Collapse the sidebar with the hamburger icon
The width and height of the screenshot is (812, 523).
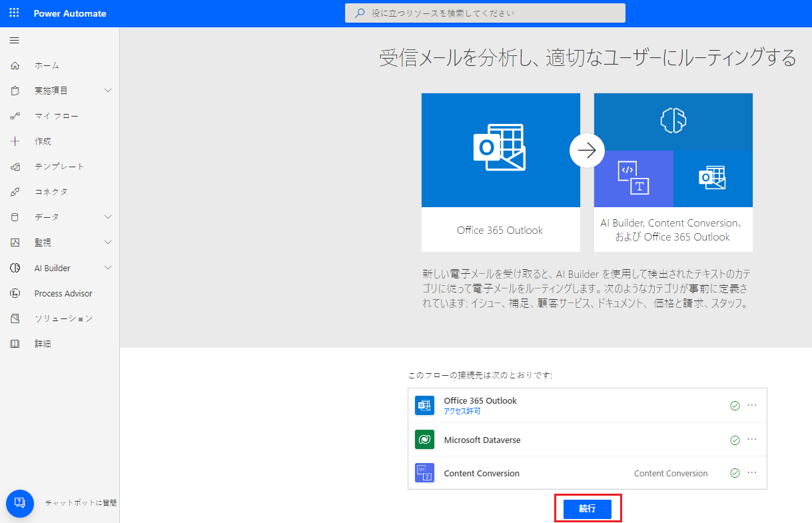(x=14, y=40)
